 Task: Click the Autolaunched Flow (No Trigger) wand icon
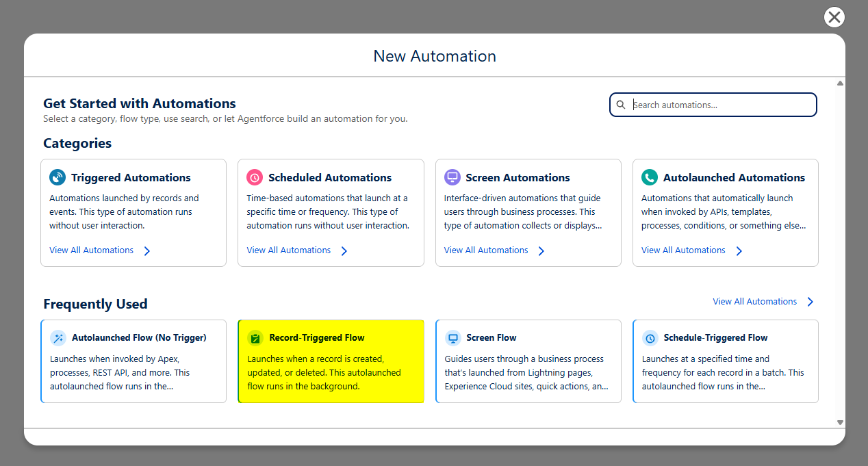(58, 337)
